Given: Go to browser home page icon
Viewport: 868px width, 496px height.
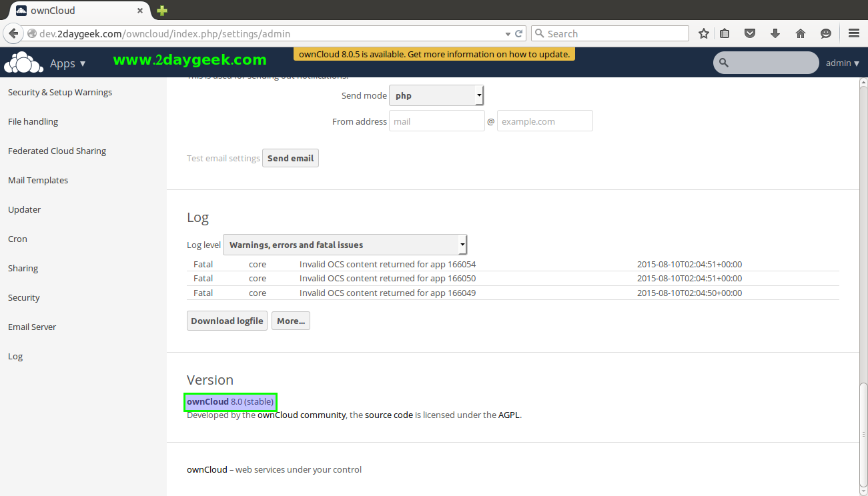Looking at the screenshot, I should pos(801,33).
